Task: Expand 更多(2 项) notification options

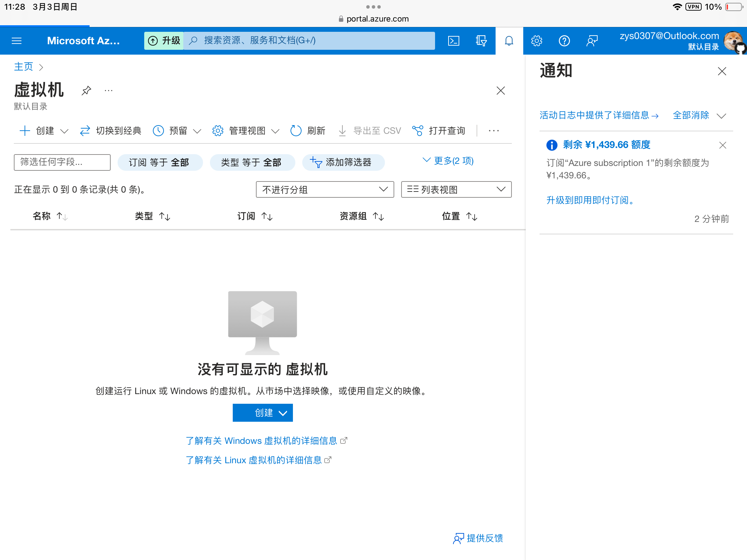Action: pyautogui.click(x=448, y=161)
